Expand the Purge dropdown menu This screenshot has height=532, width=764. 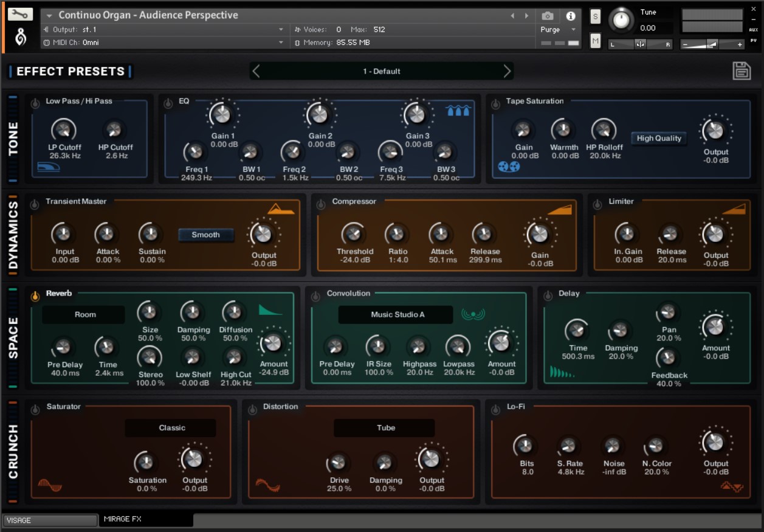[x=558, y=30]
